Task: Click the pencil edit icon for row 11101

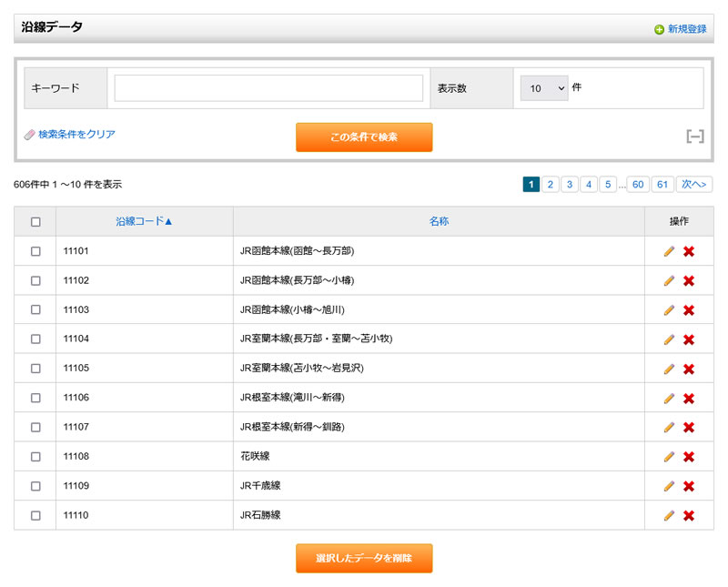Action: click(669, 251)
